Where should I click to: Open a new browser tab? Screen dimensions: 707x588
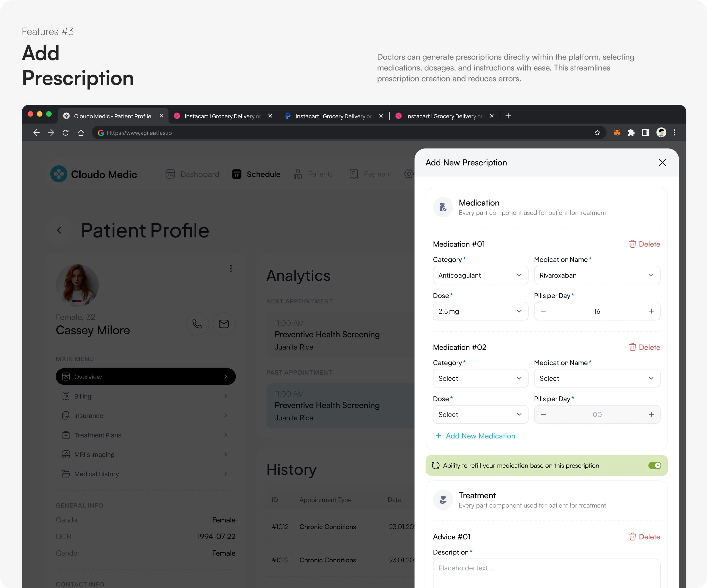point(508,116)
